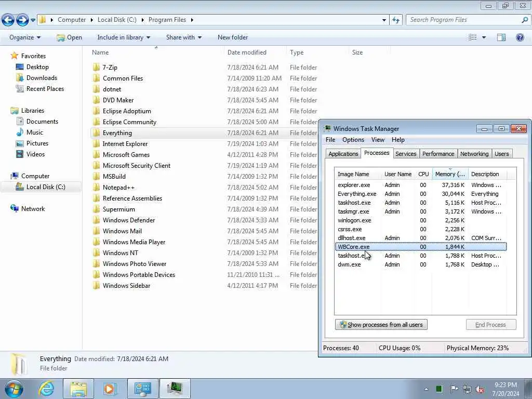Expand Include in library dropdown
Screen dimensions: 532x399
tap(124, 37)
